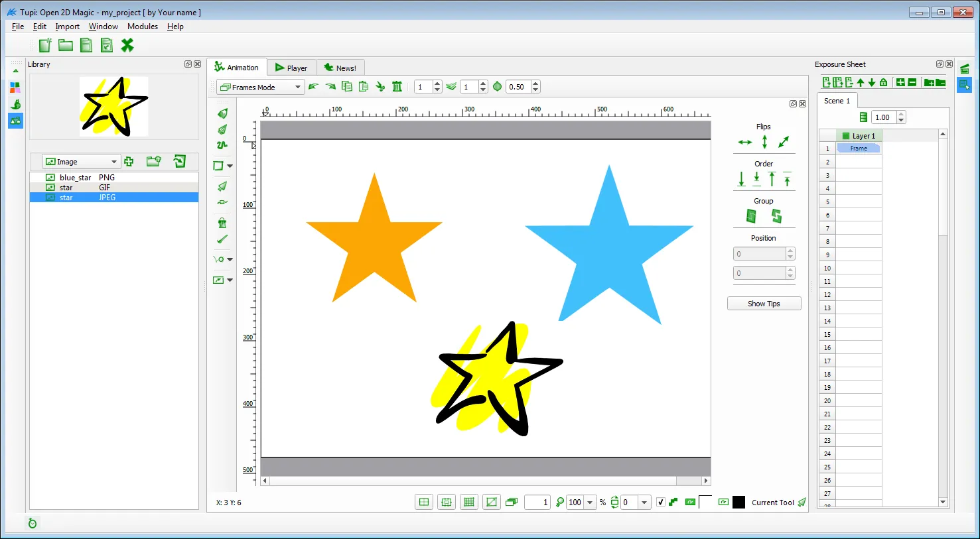The height and width of the screenshot is (539, 980).
Task: Select the paint bucket fill tool
Action: [222, 223]
